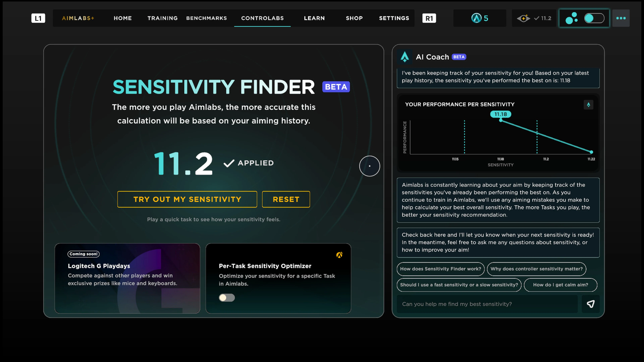
Task: Enable the Per-Task Sensitivity Optimizer
Action: pos(227,298)
